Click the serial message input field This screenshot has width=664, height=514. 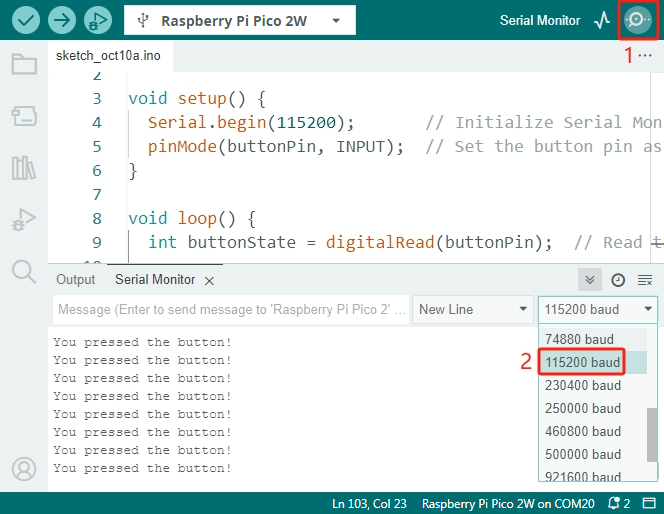[231, 310]
